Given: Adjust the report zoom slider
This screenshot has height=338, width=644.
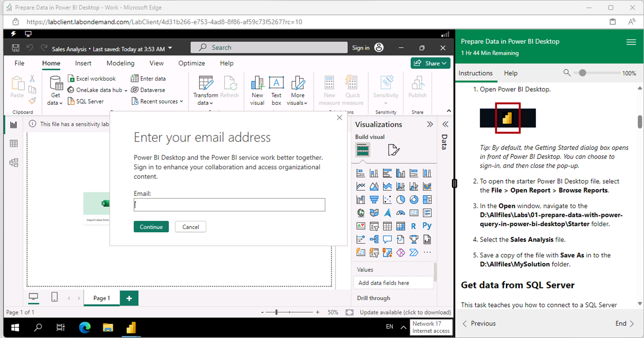Looking at the screenshot, I should [277, 312].
